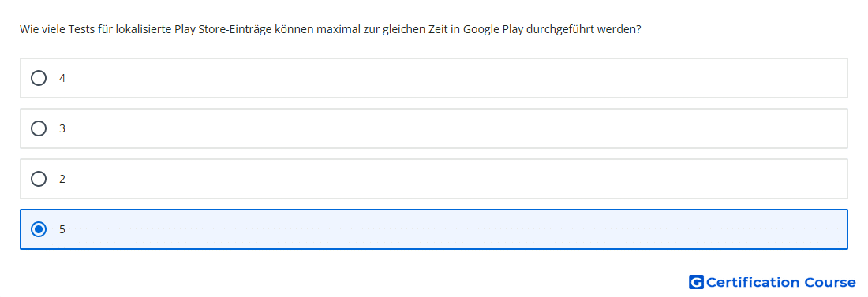Click the blue G logo icon

(x=696, y=282)
